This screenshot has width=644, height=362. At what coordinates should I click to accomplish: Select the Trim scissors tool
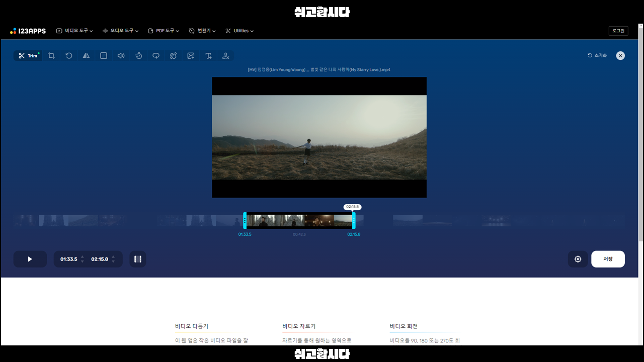28,56
